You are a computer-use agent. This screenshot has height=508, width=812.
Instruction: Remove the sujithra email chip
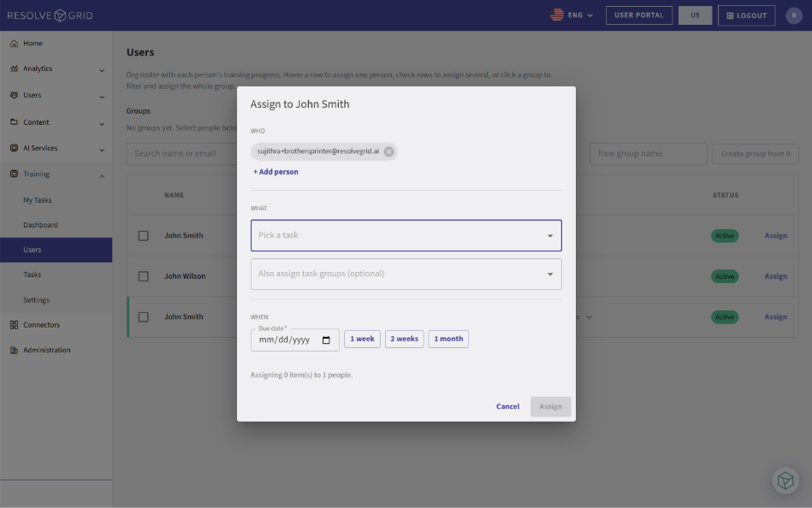coord(388,151)
